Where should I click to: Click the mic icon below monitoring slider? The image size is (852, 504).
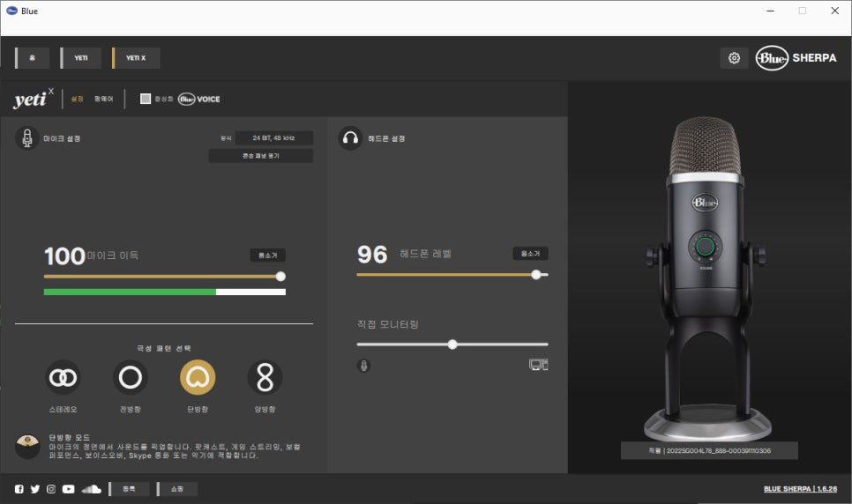(x=364, y=366)
